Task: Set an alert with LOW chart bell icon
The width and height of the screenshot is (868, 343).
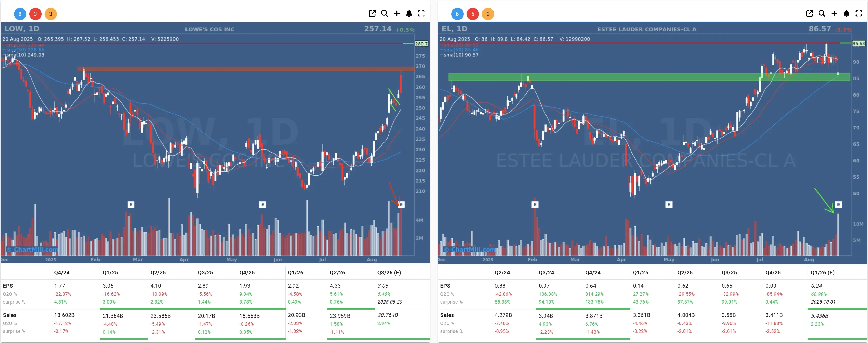Action: (409, 14)
